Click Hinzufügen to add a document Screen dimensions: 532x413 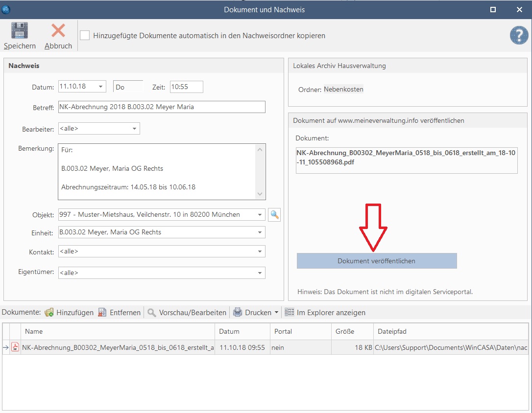pos(69,312)
